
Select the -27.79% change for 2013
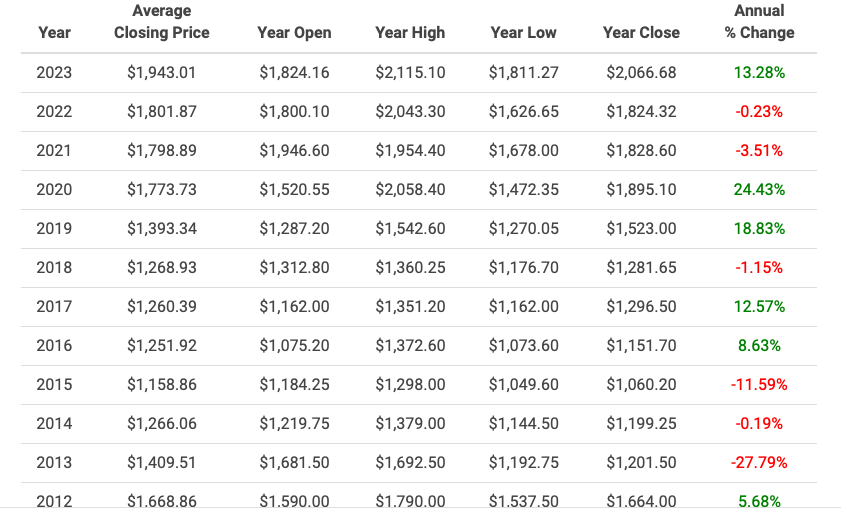click(759, 463)
